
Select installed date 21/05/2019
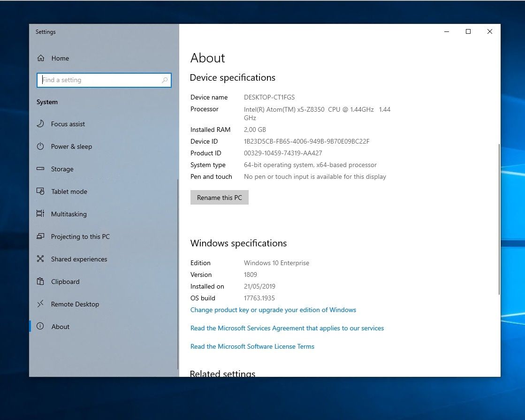coord(259,286)
